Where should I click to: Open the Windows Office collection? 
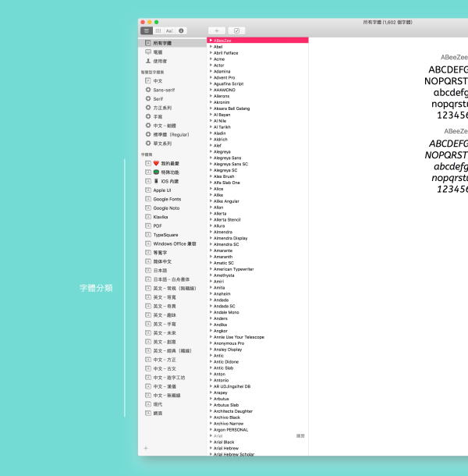click(x=172, y=243)
